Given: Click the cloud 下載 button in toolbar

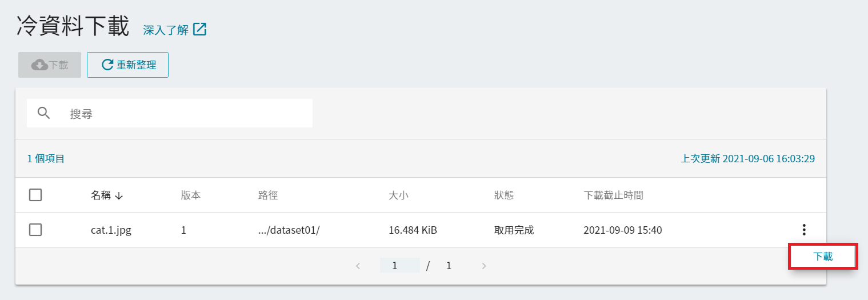Looking at the screenshot, I should coord(50,65).
